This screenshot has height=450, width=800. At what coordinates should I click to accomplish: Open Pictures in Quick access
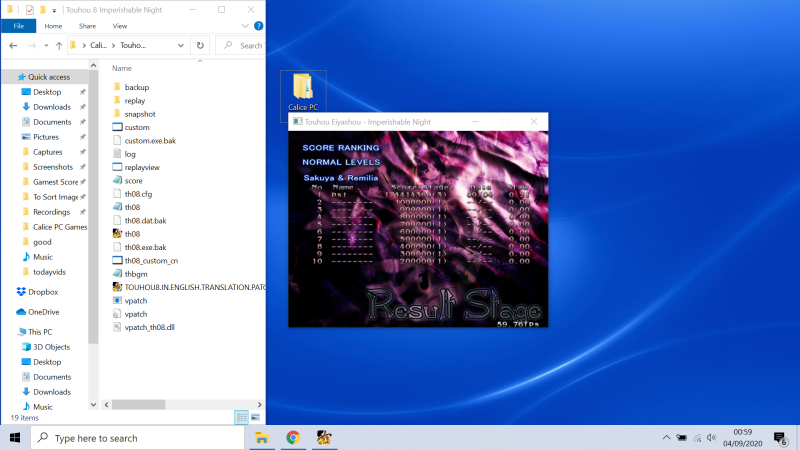45,137
